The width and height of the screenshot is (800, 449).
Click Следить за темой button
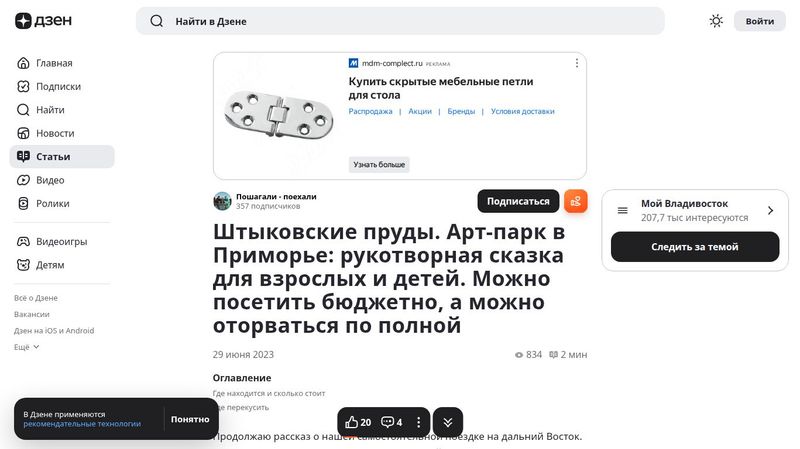[695, 247]
